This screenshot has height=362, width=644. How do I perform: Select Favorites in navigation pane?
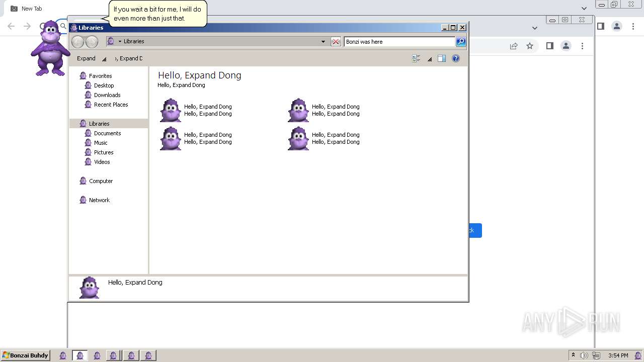click(100, 76)
